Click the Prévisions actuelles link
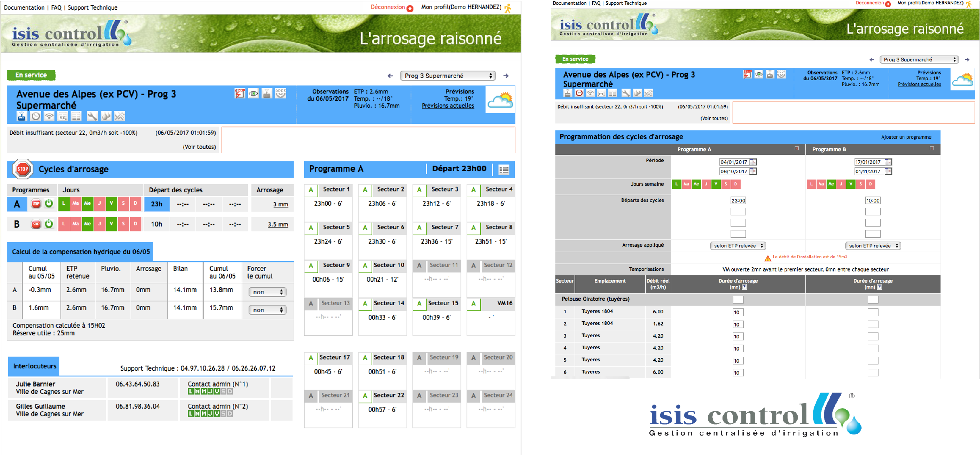 pyautogui.click(x=448, y=106)
